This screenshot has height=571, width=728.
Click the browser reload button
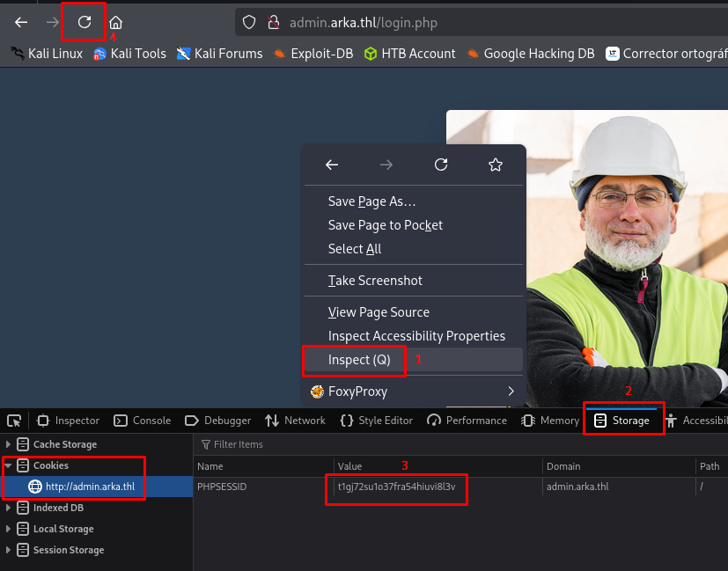point(85,22)
